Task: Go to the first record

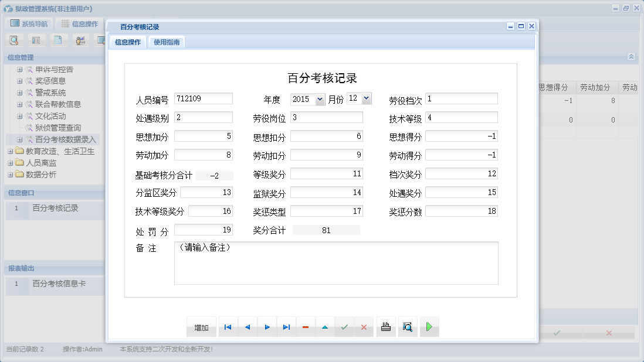Action: coord(228,327)
